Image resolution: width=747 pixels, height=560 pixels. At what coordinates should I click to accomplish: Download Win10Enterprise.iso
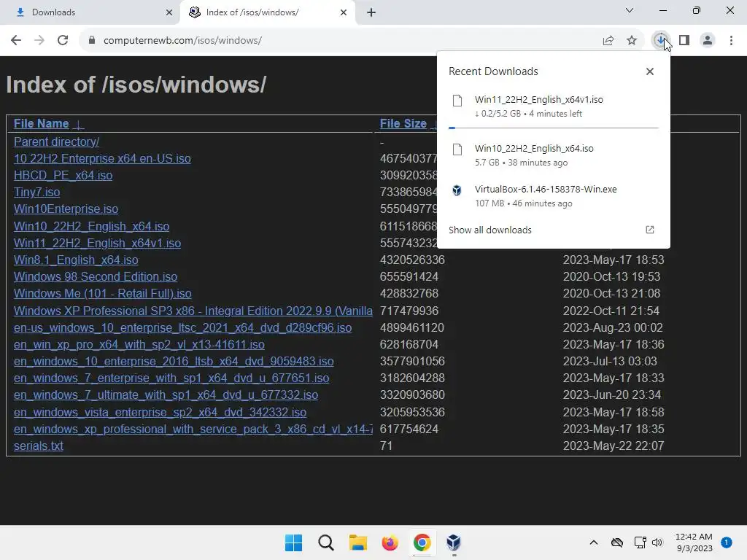click(x=66, y=209)
